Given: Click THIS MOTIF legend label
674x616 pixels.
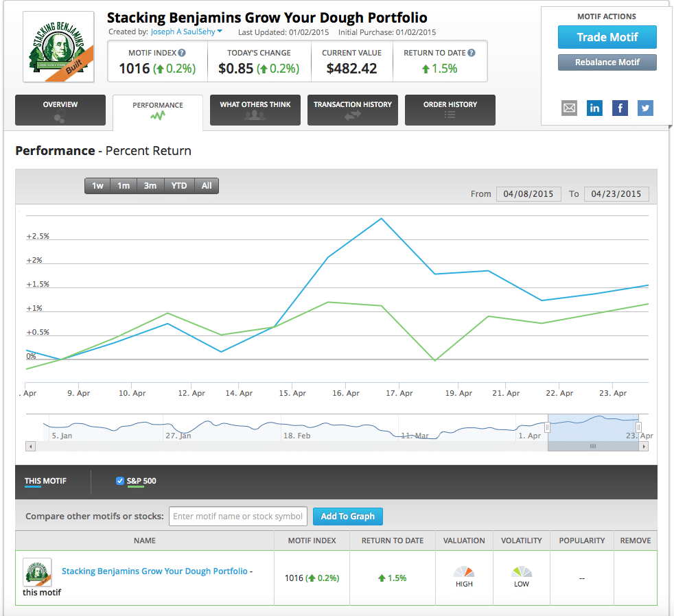Looking at the screenshot, I should pyautogui.click(x=45, y=481).
